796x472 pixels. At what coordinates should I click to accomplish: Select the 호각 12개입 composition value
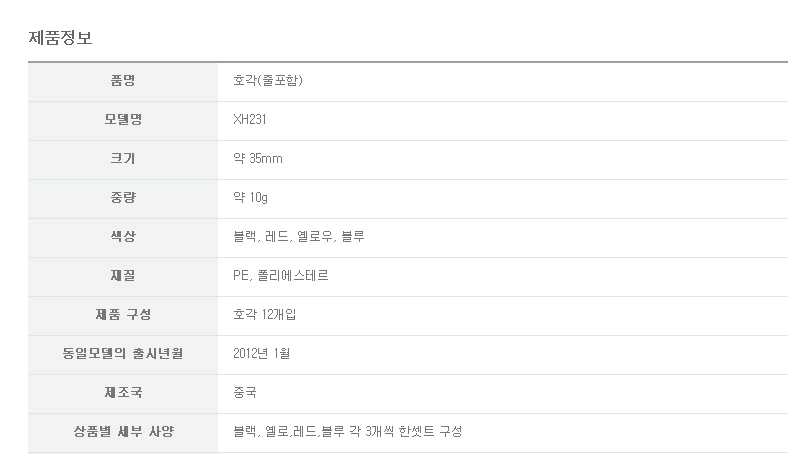[264, 315]
